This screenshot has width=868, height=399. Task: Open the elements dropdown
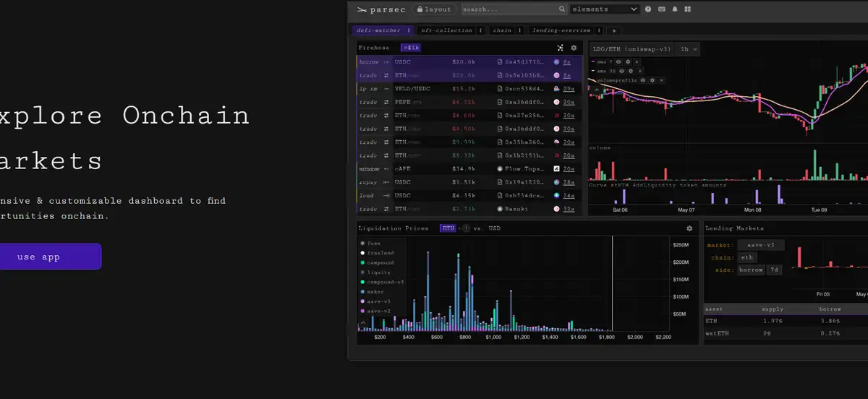point(605,9)
